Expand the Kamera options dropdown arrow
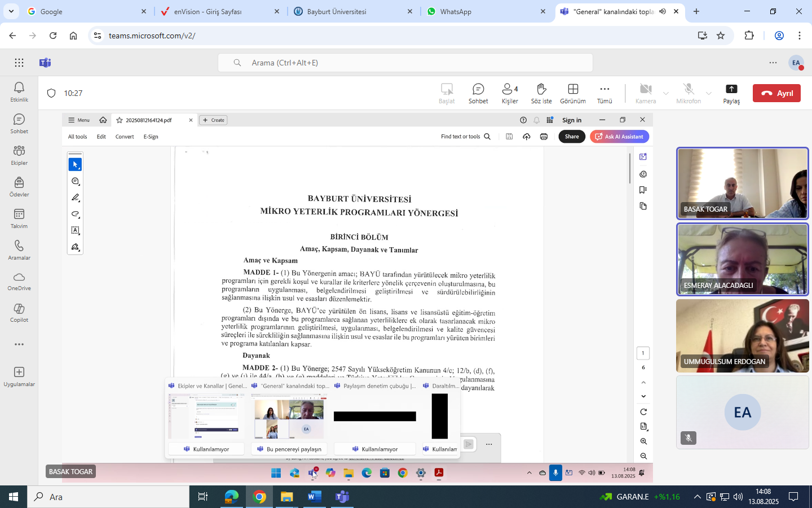This screenshot has width=812, height=508. (666, 93)
